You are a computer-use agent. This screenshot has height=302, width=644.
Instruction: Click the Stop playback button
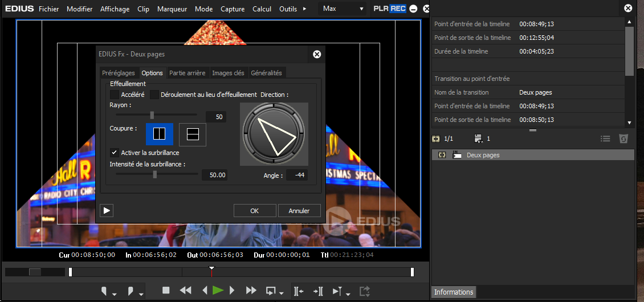tap(166, 291)
